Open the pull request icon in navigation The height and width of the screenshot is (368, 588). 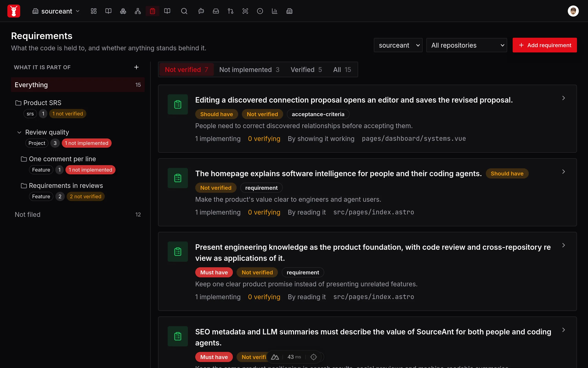(231, 11)
